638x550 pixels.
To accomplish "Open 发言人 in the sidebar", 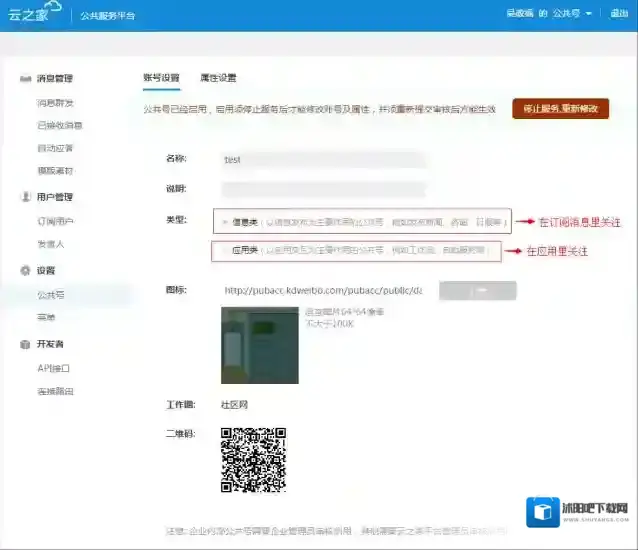I will point(51,244).
